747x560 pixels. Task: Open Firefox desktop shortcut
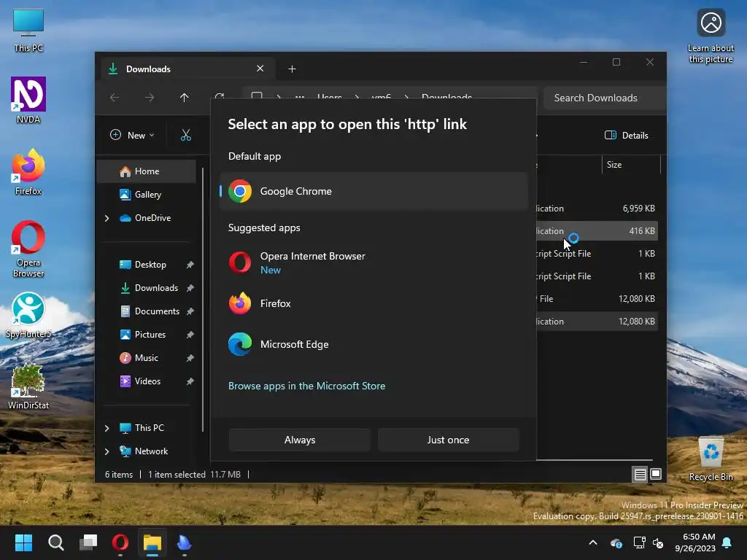click(28, 172)
